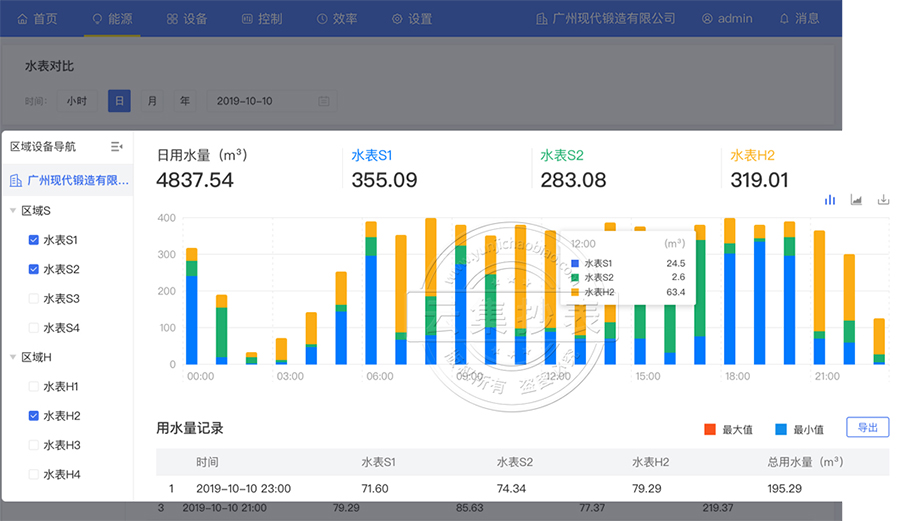Enable the 水表S3 checkbox
The image size is (900, 521).
tap(34, 298)
